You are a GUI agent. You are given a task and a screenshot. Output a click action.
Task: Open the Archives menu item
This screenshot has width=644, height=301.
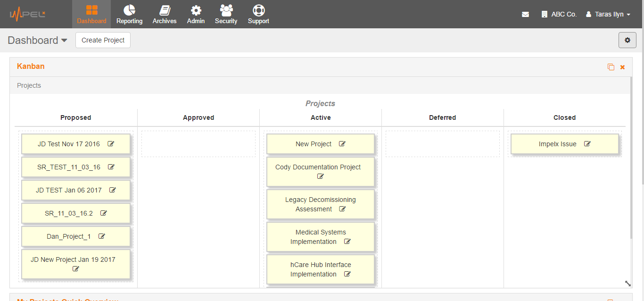165,15
